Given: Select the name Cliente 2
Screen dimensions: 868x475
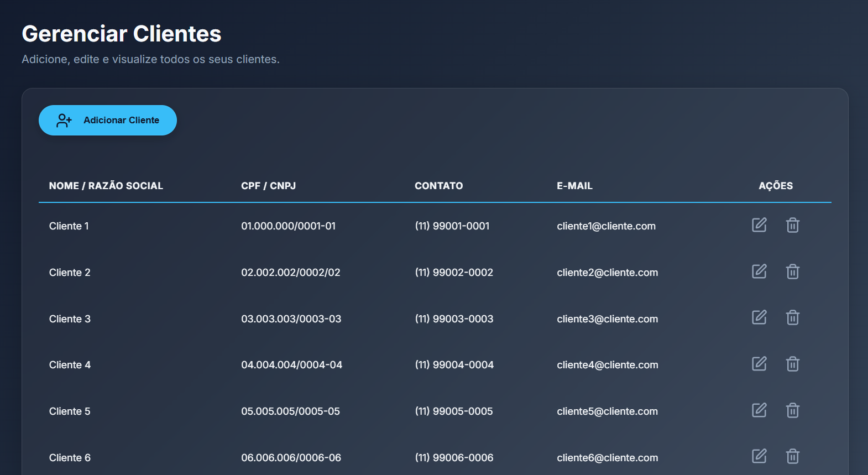Looking at the screenshot, I should coord(70,273).
